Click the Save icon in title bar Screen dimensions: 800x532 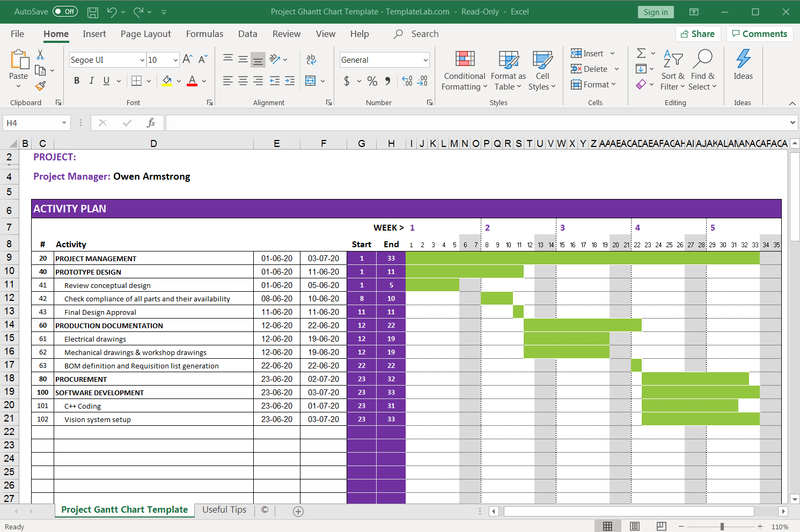[93, 12]
